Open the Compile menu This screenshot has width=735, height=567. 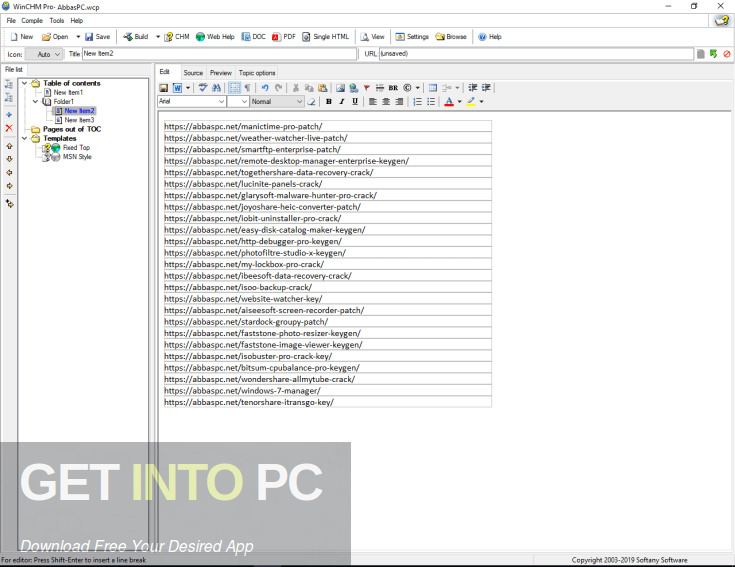coord(32,21)
